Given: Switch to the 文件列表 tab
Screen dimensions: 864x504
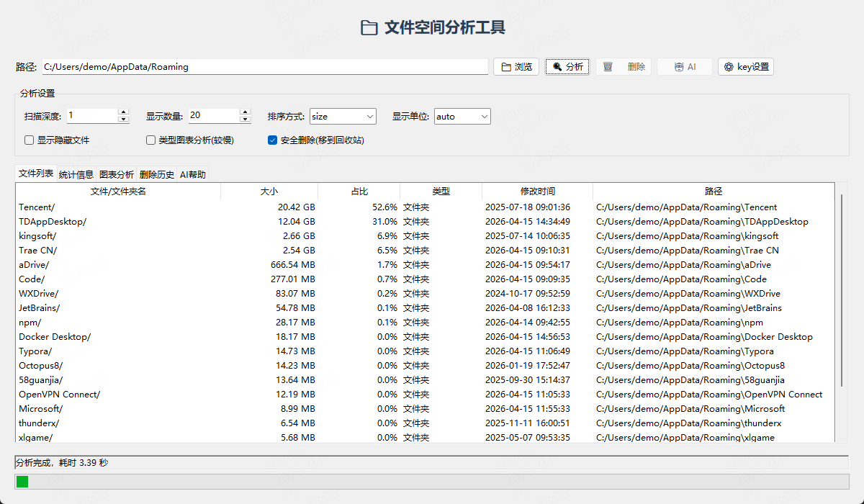Looking at the screenshot, I should pos(35,174).
